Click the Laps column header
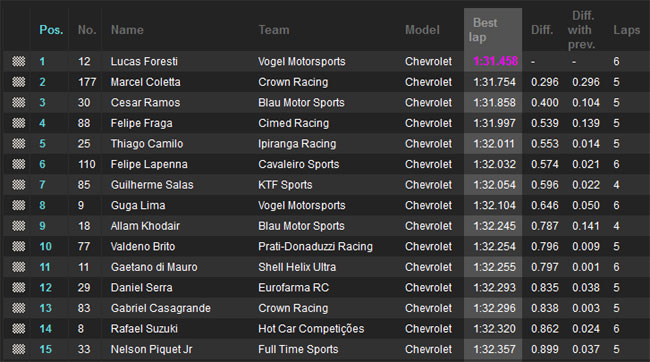This screenshot has width=650, height=362. 626,30
